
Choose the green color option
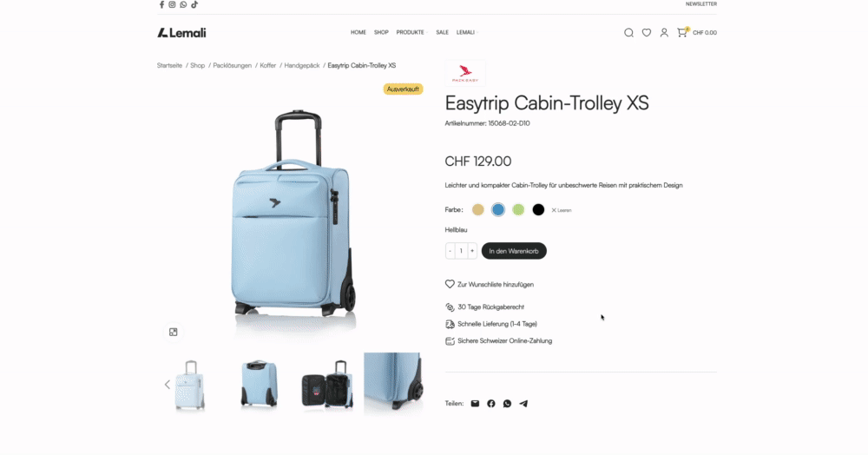click(x=518, y=210)
